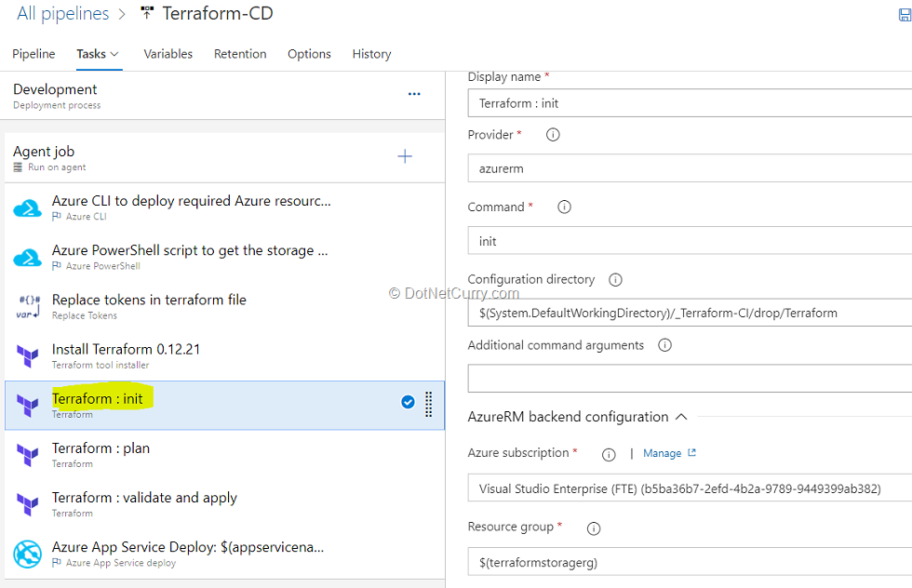Click the save icon at top right
The image size is (912, 588).
905,15
